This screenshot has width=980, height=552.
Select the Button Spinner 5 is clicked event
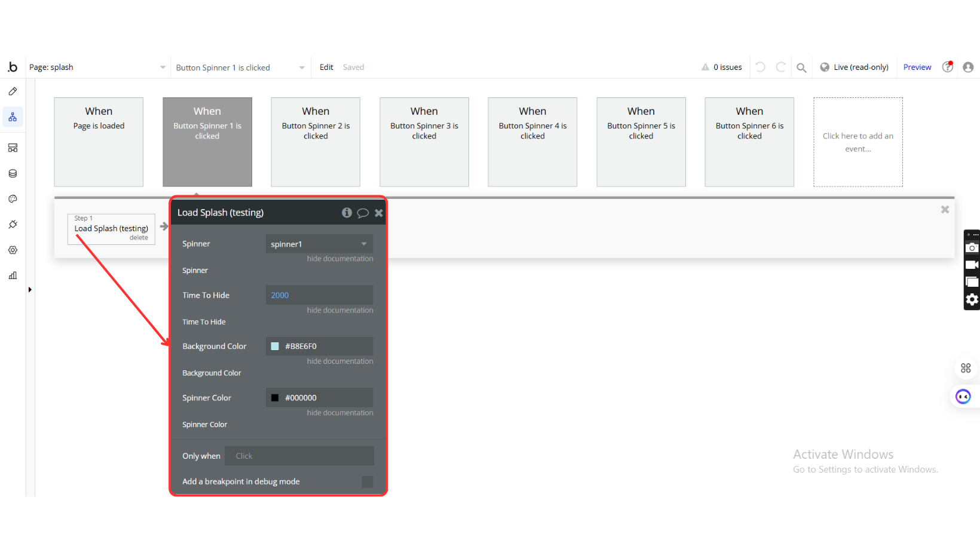tap(641, 142)
